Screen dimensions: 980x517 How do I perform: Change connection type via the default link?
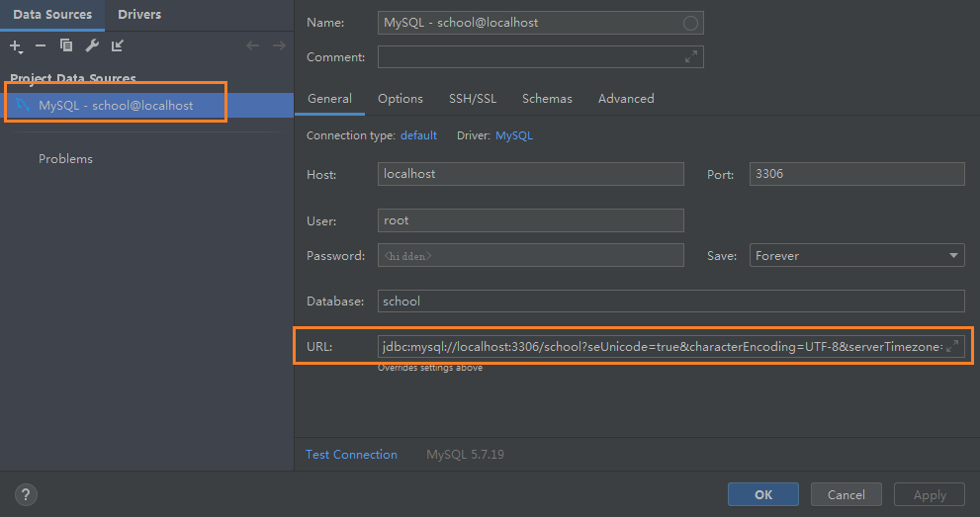pos(418,135)
